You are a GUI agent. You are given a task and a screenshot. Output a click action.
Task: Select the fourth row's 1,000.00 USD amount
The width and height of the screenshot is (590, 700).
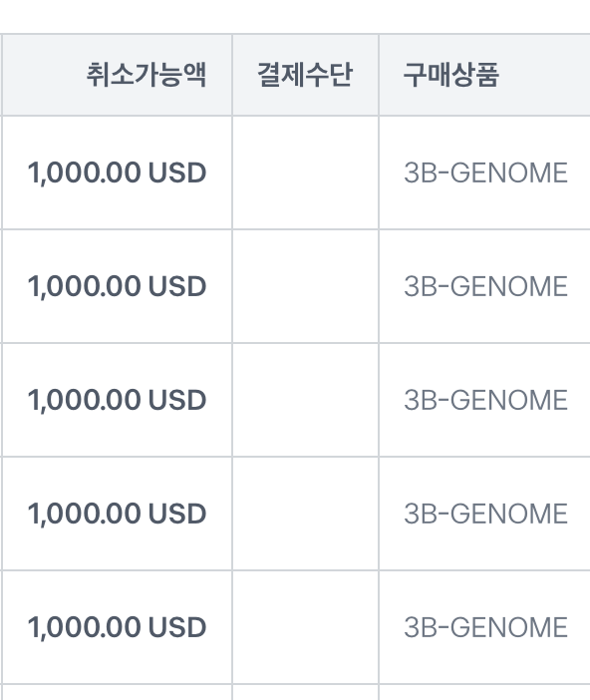point(117,514)
